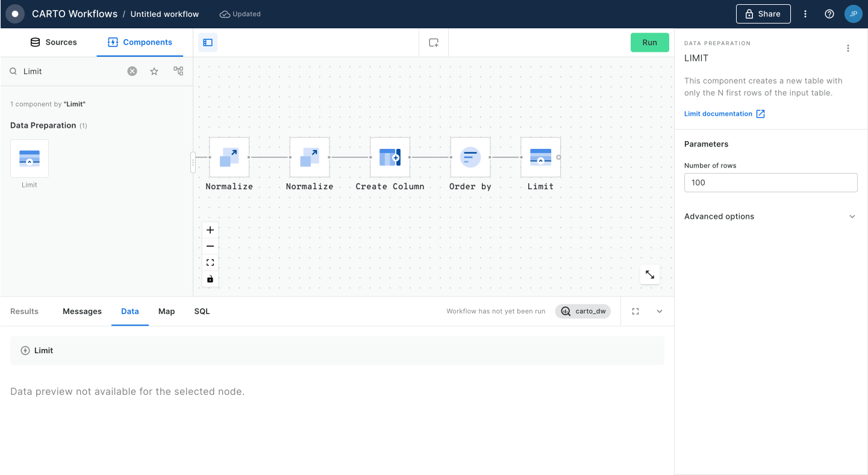Toggle the left sidebar panel
This screenshot has height=475, width=868.
(x=208, y=43)
